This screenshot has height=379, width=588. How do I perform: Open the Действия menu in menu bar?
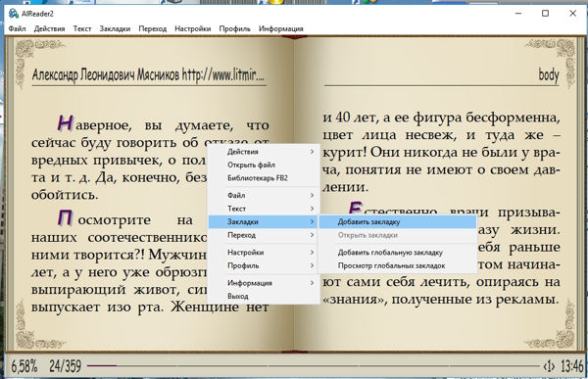[x=49, y=28]
